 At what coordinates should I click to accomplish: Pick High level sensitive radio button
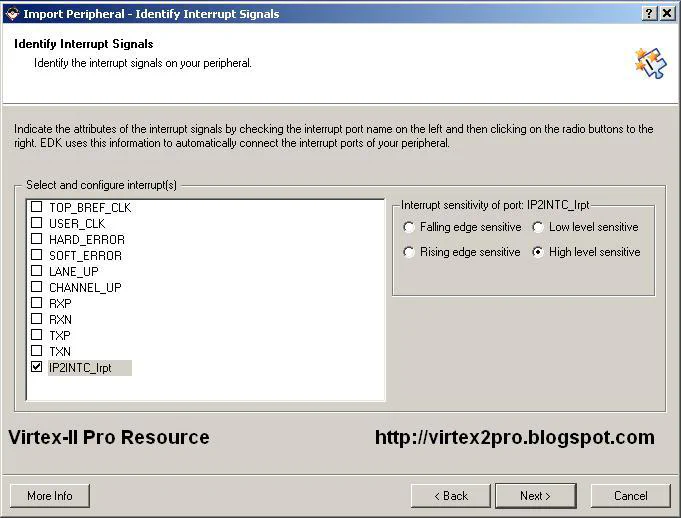538,252
